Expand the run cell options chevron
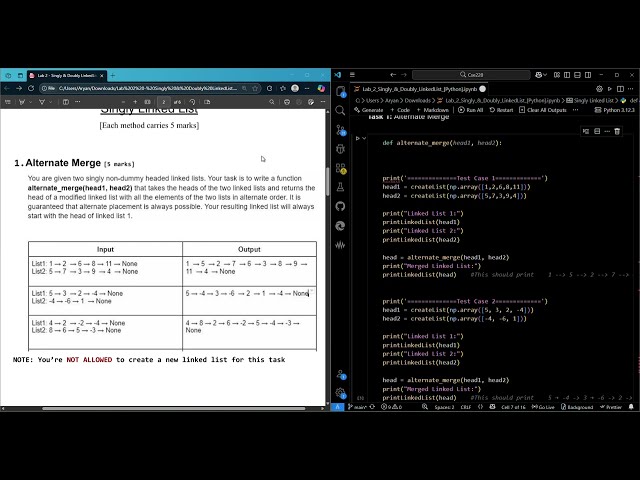The image size is (640, 480). coord(364,138)
